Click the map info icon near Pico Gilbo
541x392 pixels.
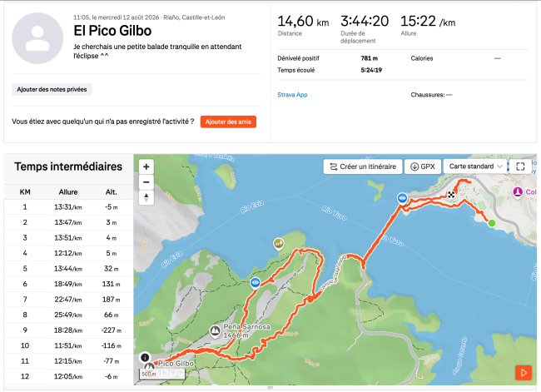coord(146,358)
